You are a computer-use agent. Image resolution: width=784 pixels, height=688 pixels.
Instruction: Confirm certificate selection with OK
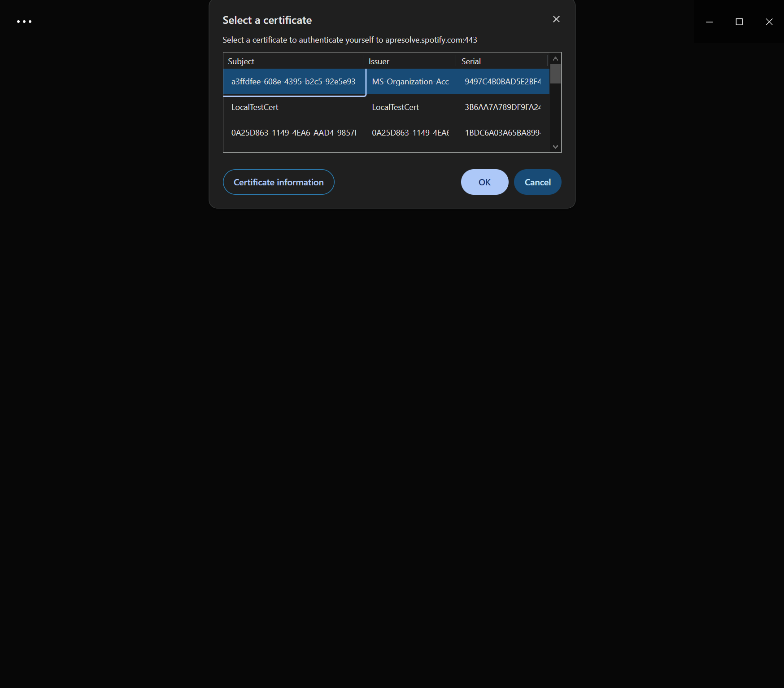tap(484, 182)
